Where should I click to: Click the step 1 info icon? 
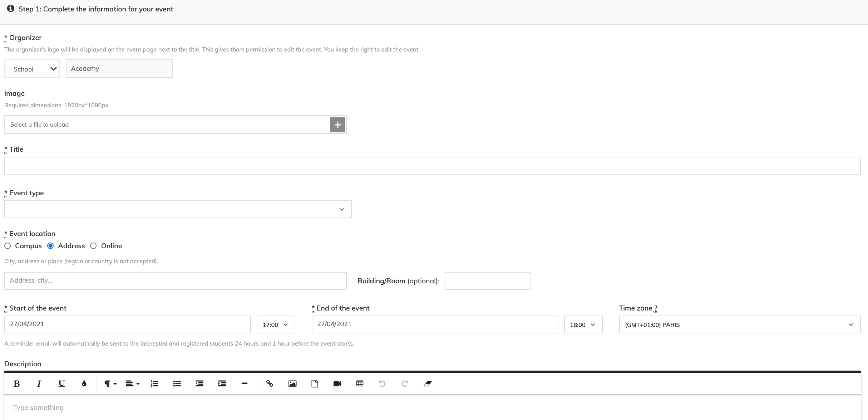11,9
